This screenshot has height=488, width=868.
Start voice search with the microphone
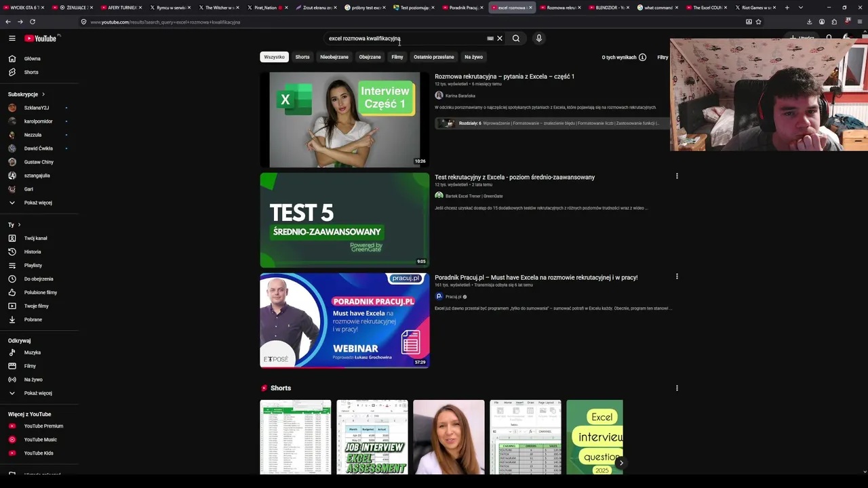(x=539, y=39)
